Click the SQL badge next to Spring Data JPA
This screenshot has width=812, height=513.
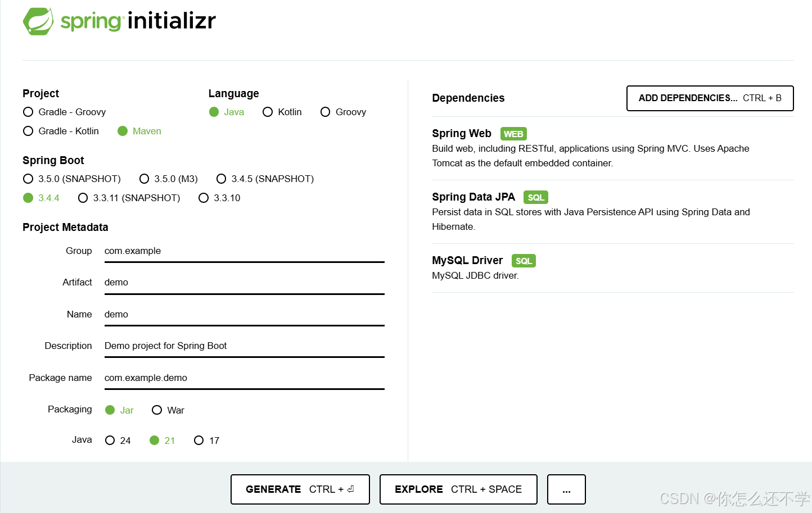click(x=536, y=197)
